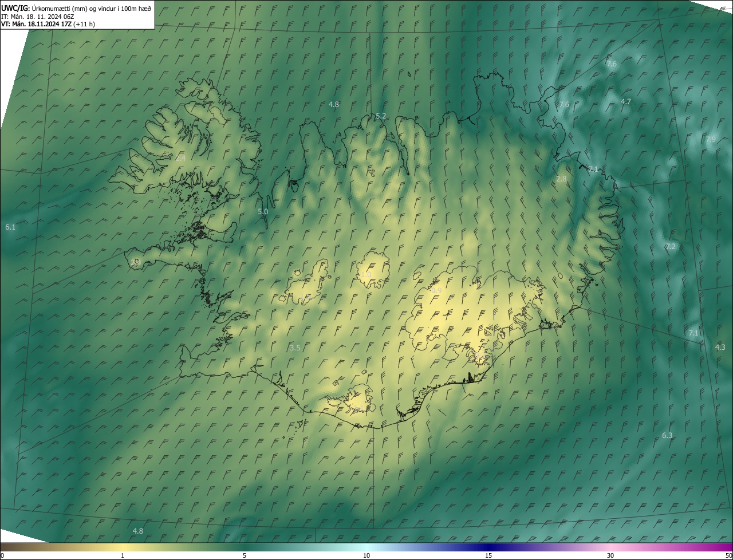Click the 0.9 value on the map
Viewport: 733px width, 560px height.
coord(436,291)
